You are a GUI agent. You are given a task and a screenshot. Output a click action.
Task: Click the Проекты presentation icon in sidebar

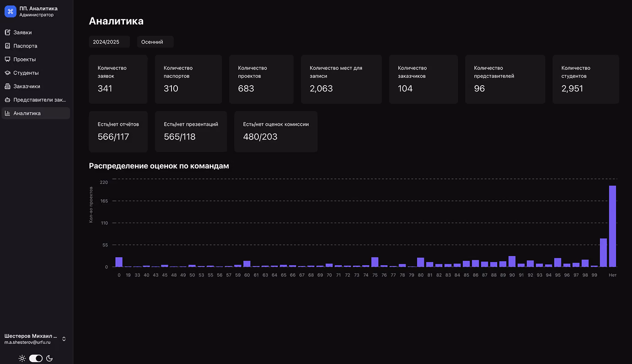[7, 59]
